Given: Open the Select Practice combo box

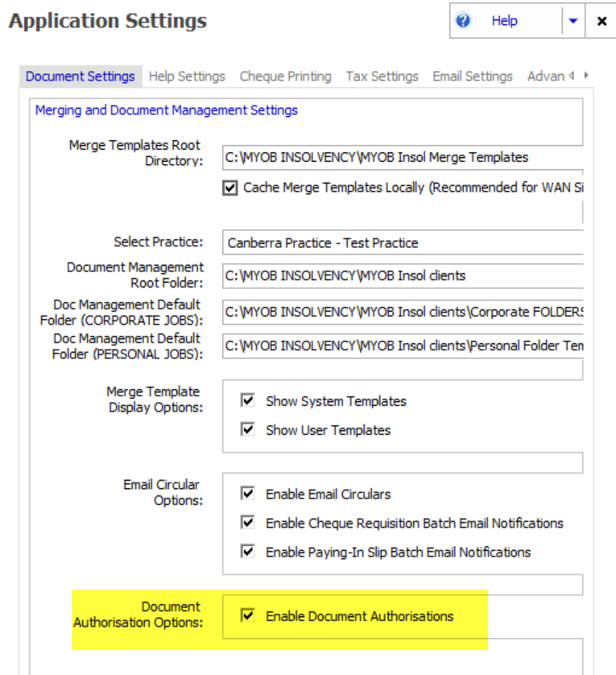Looking at the screenshot, I should 403,242.
